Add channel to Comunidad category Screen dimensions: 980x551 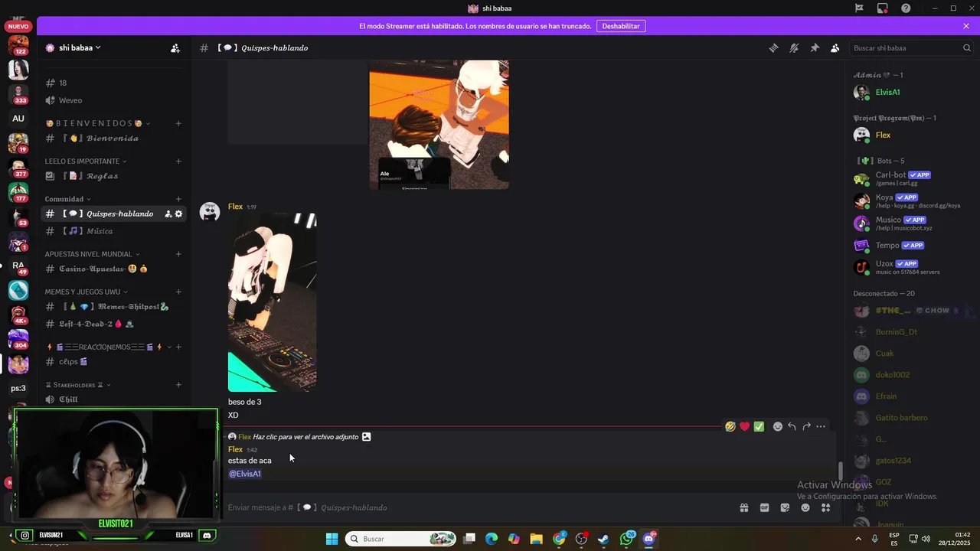pos(178,199)
